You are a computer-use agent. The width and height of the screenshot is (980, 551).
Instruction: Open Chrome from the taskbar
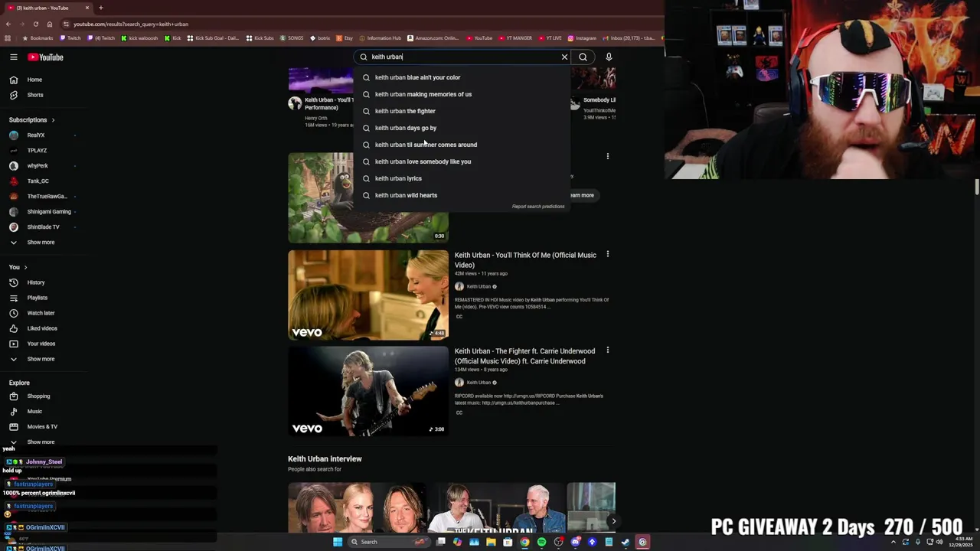point(524,542)
